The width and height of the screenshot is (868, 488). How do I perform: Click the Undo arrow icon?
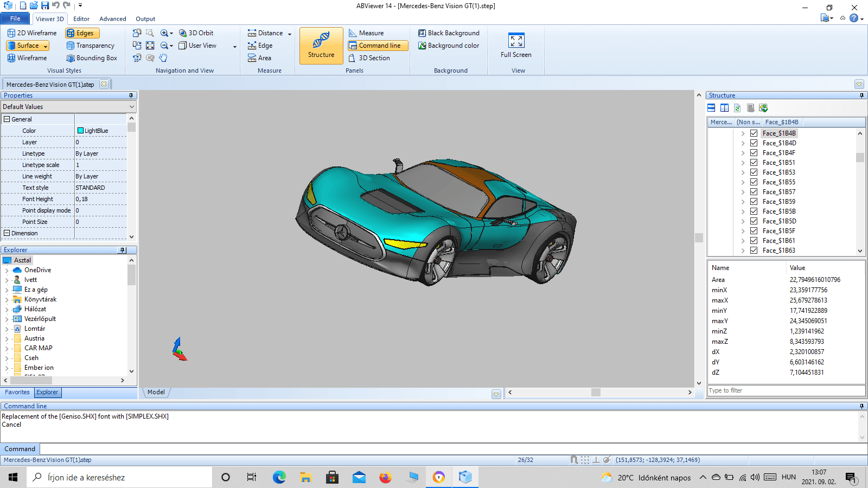click(x=56, y=5)
